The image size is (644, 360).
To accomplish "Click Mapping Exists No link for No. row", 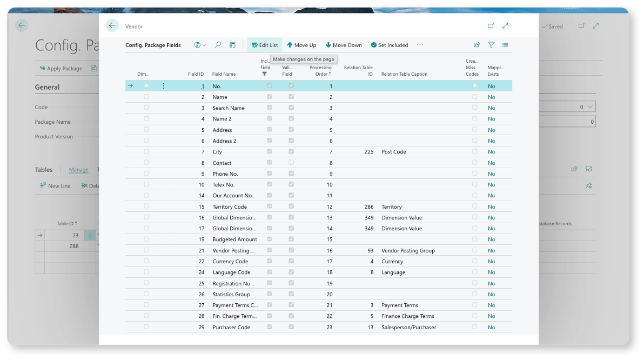I will (x=491, y=86).
